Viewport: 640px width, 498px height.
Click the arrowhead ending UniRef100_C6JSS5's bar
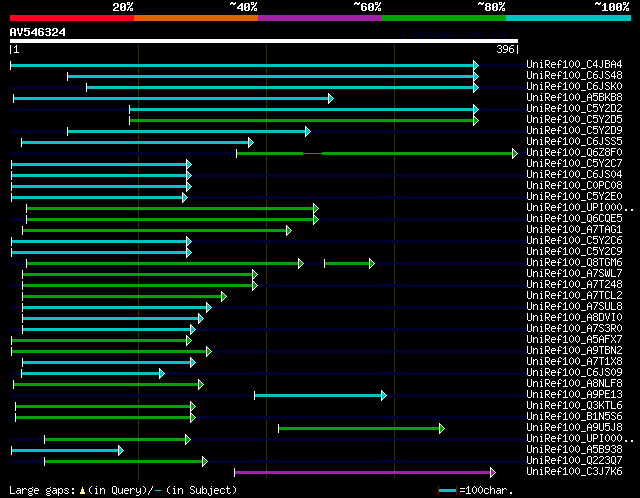pos(251,142)
